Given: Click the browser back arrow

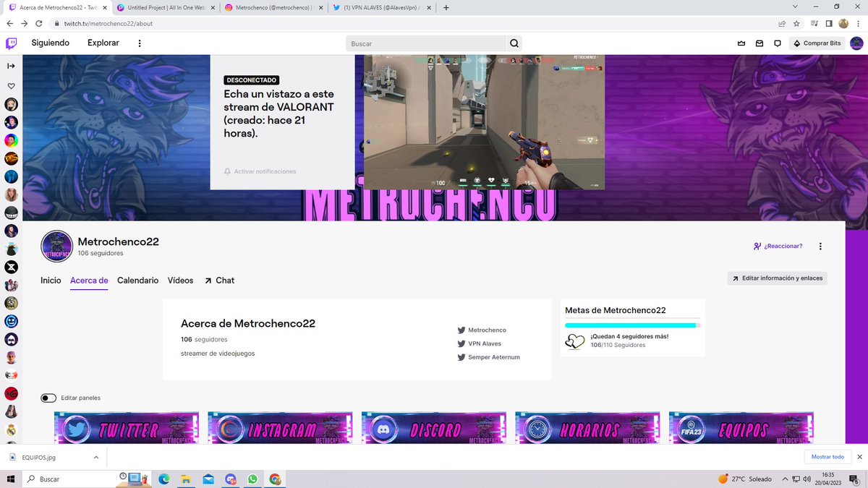Looking at the screenshot, I should pos(10,23).
